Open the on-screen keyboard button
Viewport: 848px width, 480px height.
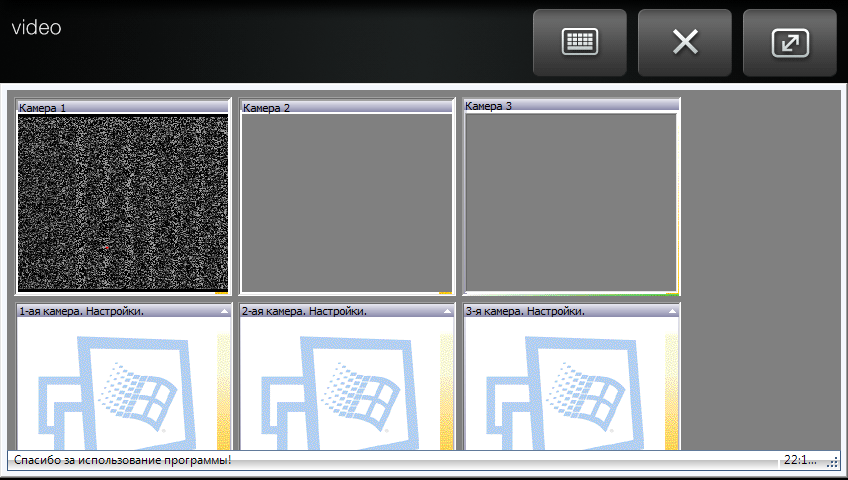click(580, 43)
